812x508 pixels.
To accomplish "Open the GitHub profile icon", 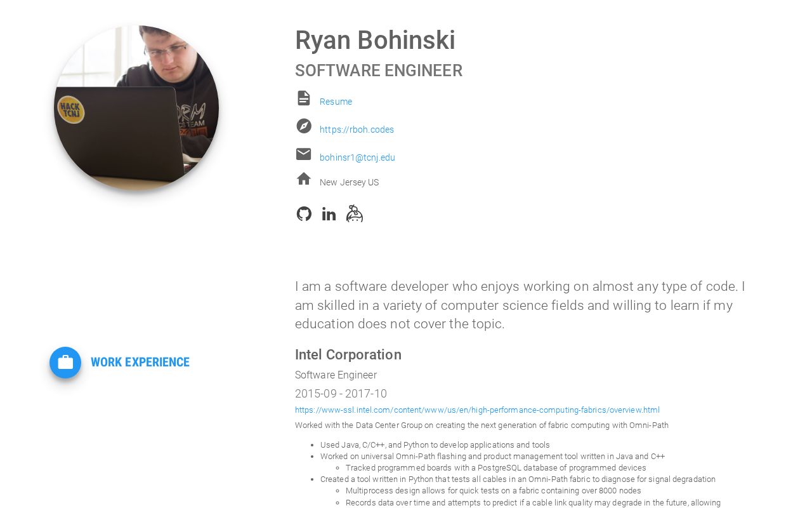I will 304,214.
